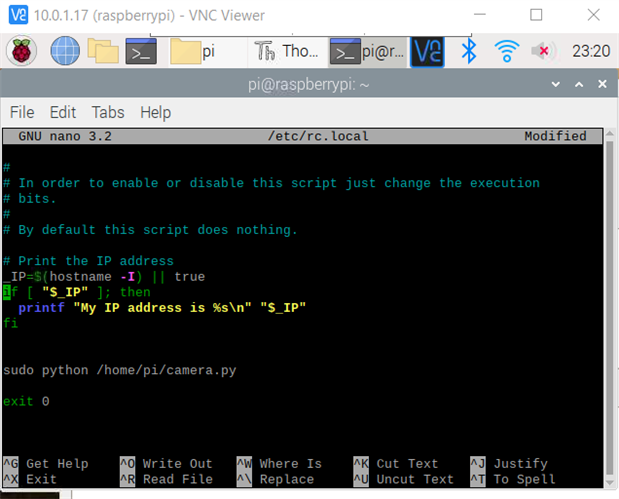619x499 pixels.
Task: Click 'GNU nano 3.2' title text
Action: coord(65,136)
